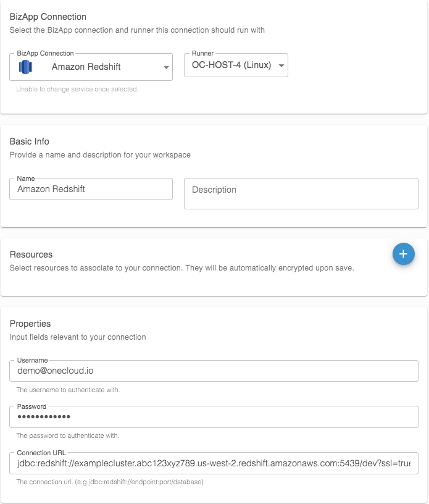The image size is (429, 504).
Task: Click the Amazon Redshift logo icon
Action: [x=25, y=67]
